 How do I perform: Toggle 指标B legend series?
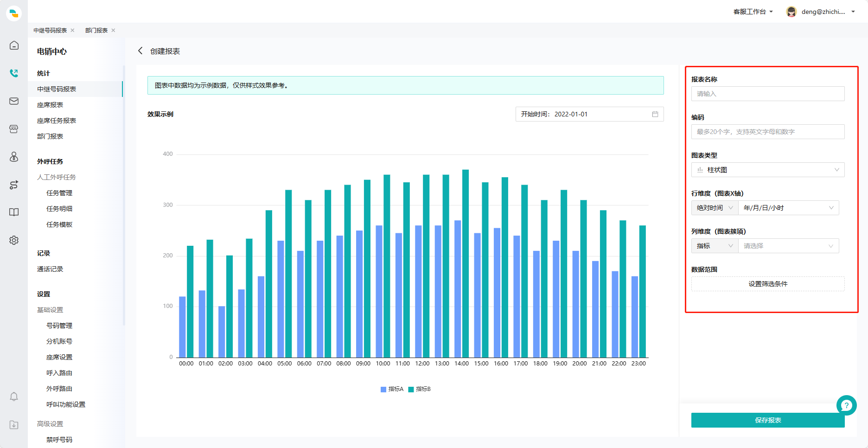(x=419, y=389)
